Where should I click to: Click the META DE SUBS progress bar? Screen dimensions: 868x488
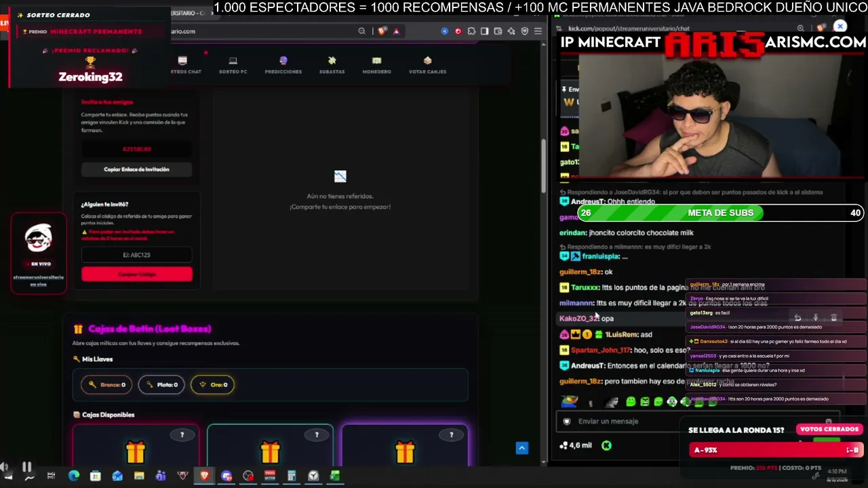721,213
